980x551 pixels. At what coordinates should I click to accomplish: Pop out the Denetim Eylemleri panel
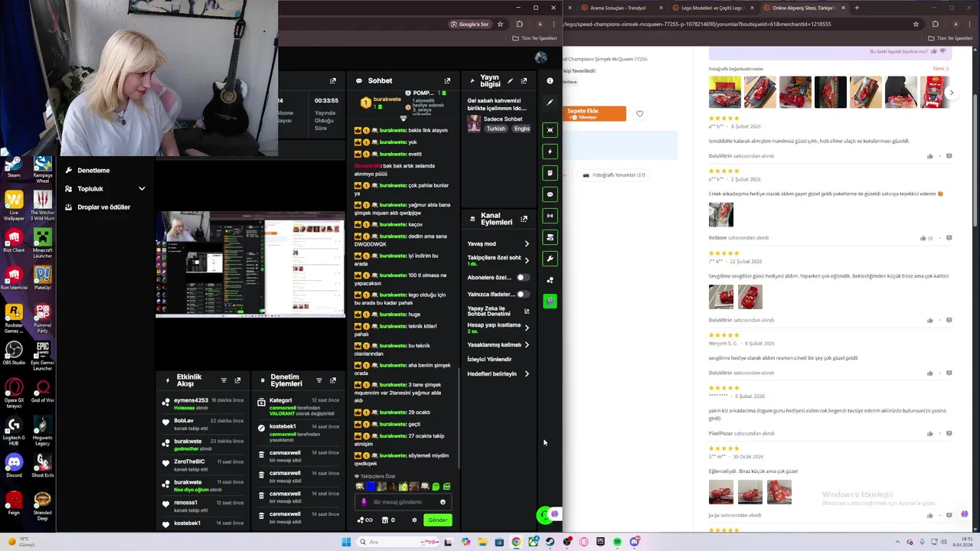[x=332, y=380]
